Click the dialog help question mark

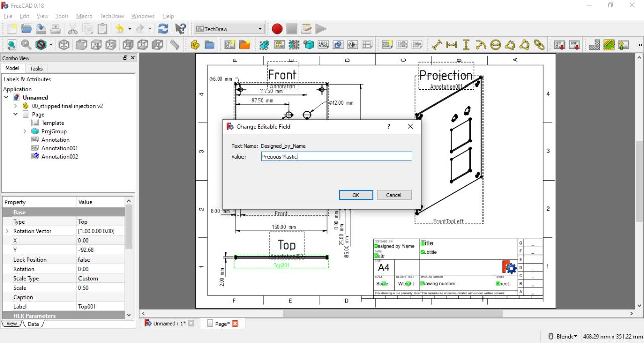tap(388, 126)
